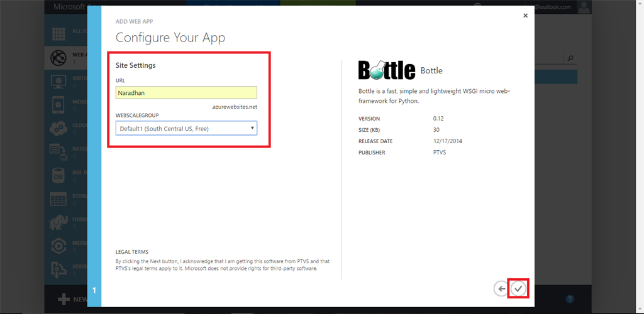Go back with the left arrow button
Screen dimensions: 644x314
[x=501, y=289]
